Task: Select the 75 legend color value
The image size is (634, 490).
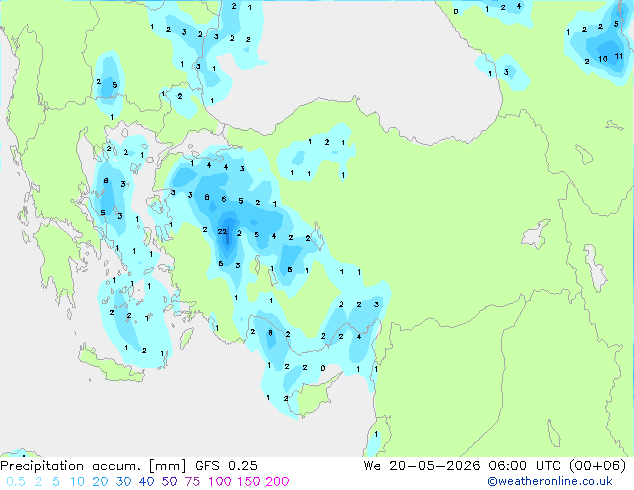Action: tap(192, 482)
